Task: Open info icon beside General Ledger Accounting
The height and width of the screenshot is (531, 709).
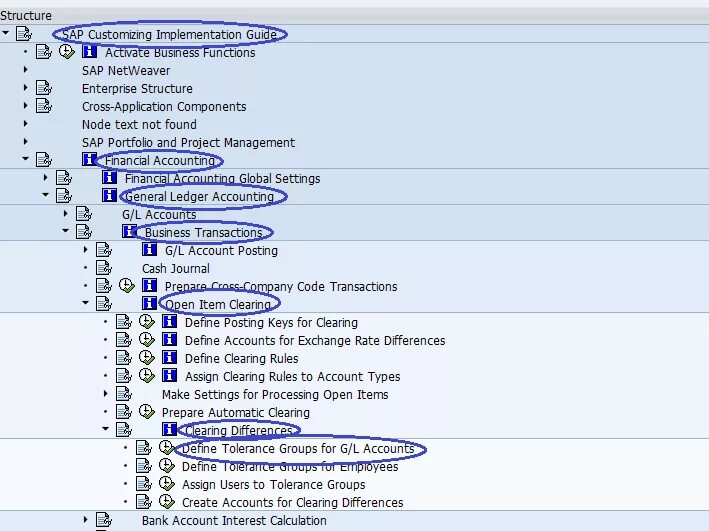Action: [109, 195]
